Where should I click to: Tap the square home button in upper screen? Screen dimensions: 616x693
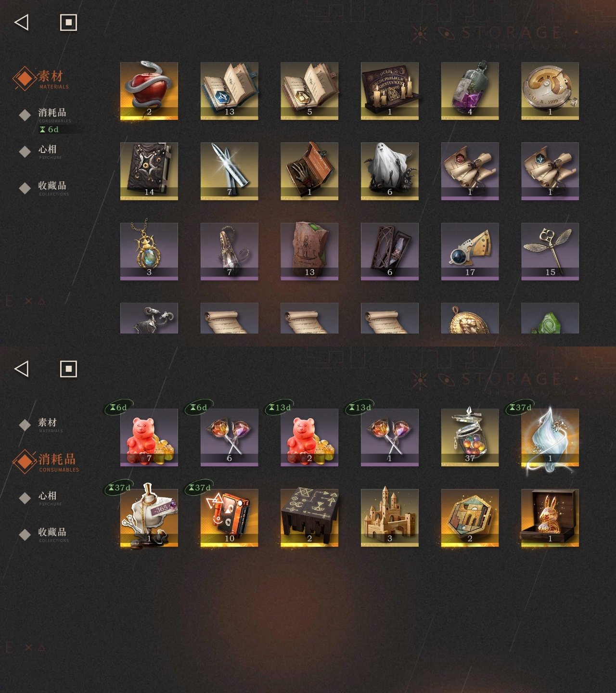click(68, 22)
